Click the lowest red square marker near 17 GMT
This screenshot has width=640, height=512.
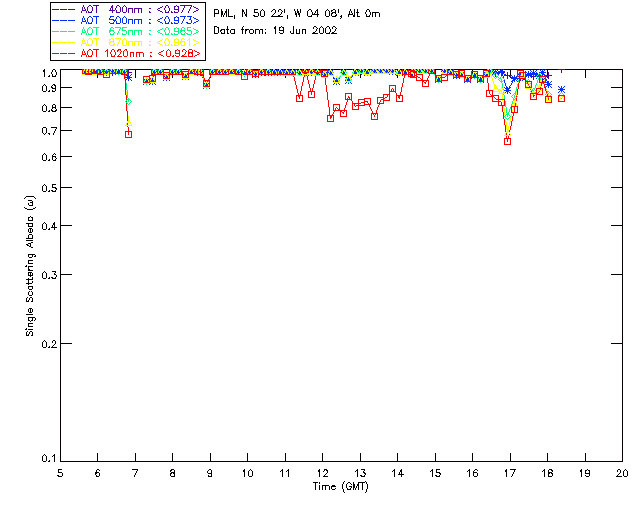point(507,141)
